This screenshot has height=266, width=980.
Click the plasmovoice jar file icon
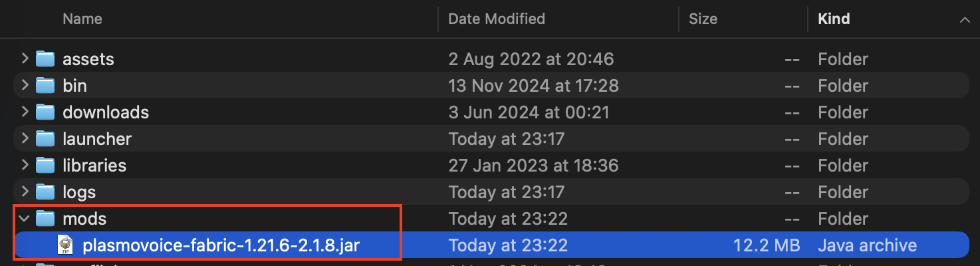[66, 245]
